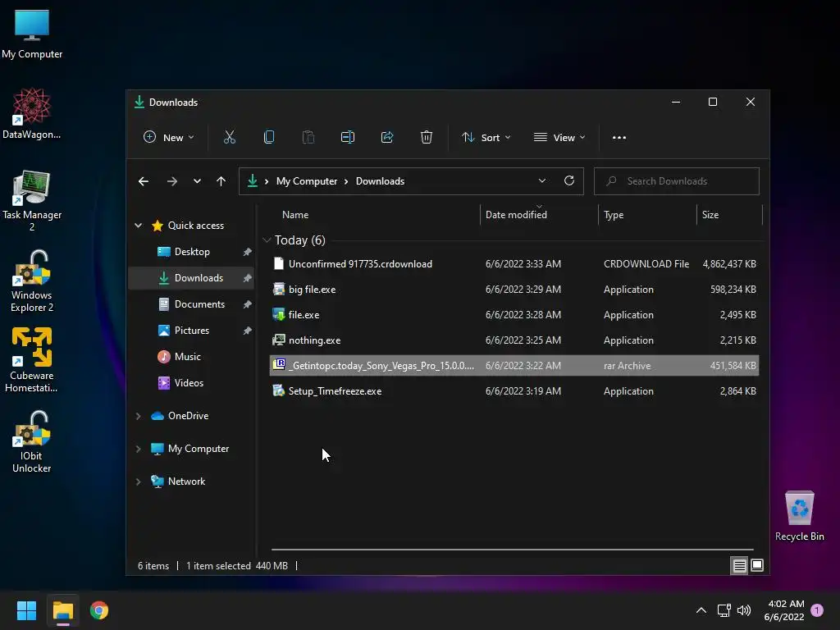The width and height of the screenshot is (840, 630).
Task: Open the notification badge
Action: (x=817, y=609)
